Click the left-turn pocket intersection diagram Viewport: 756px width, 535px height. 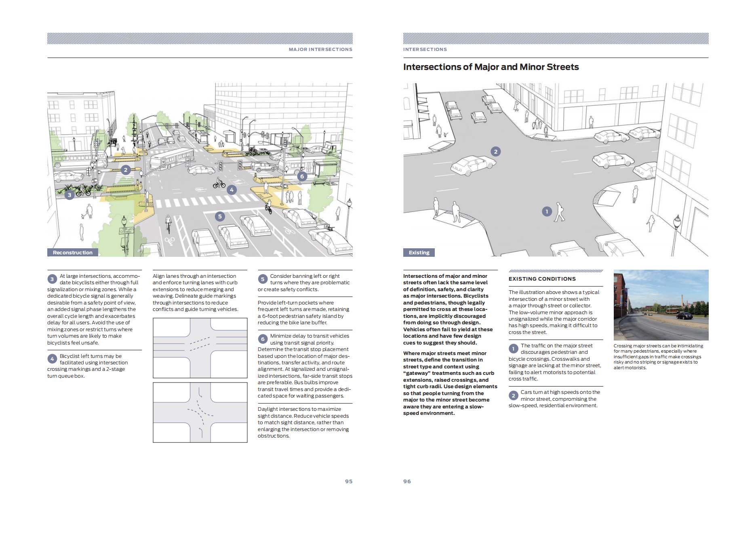click(x=200, y=412)
